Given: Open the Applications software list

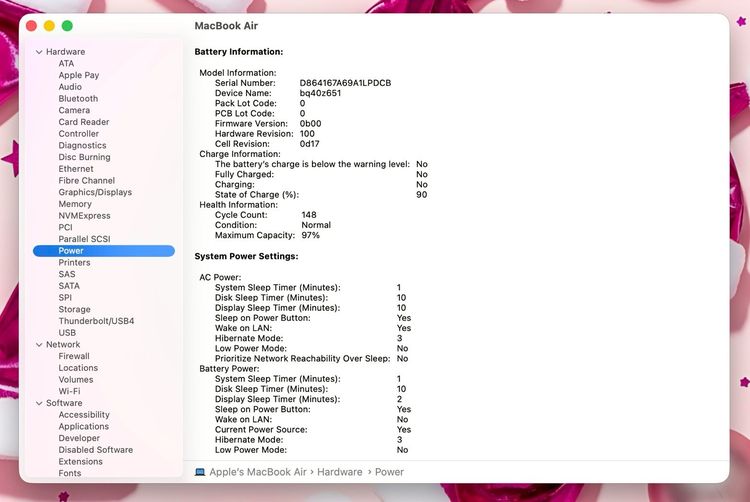Looking at the screenshot, I should [x=84, y=426].
